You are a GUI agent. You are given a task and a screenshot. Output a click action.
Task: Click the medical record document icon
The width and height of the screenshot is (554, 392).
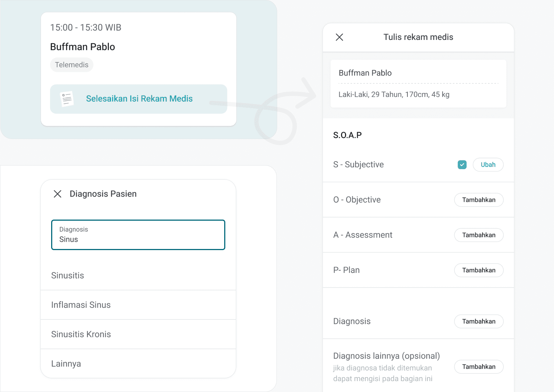point(67,99)
